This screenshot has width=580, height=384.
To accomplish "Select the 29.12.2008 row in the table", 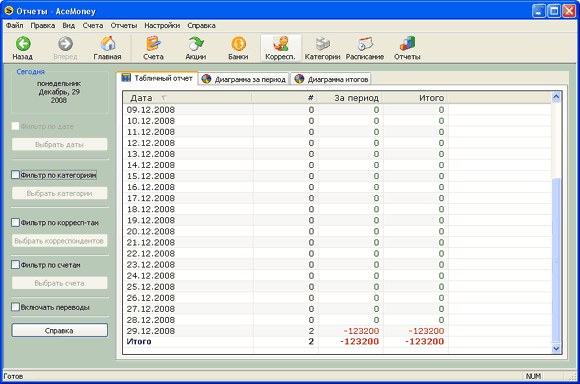I will [337, 331].
